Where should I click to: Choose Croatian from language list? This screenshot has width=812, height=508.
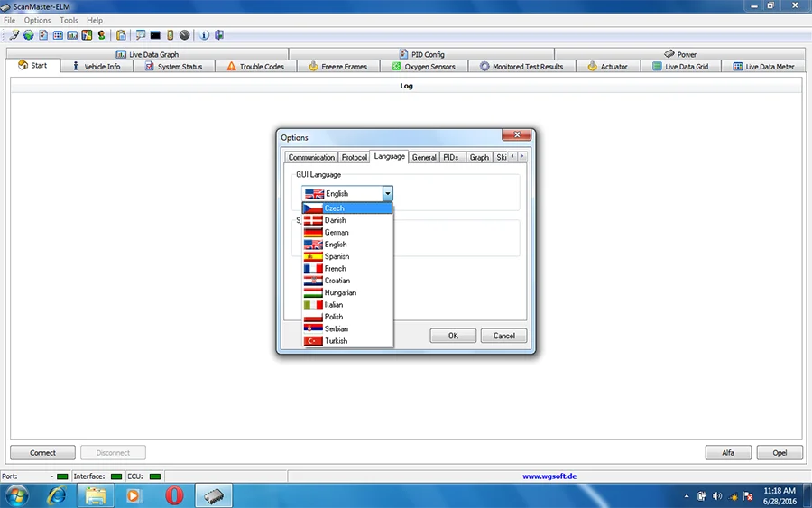point(347,280)
